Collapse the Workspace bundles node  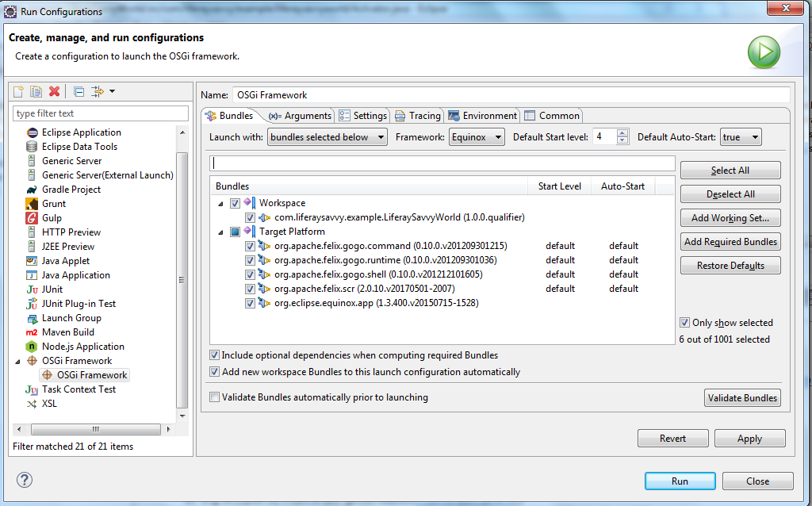coord(220,204)
